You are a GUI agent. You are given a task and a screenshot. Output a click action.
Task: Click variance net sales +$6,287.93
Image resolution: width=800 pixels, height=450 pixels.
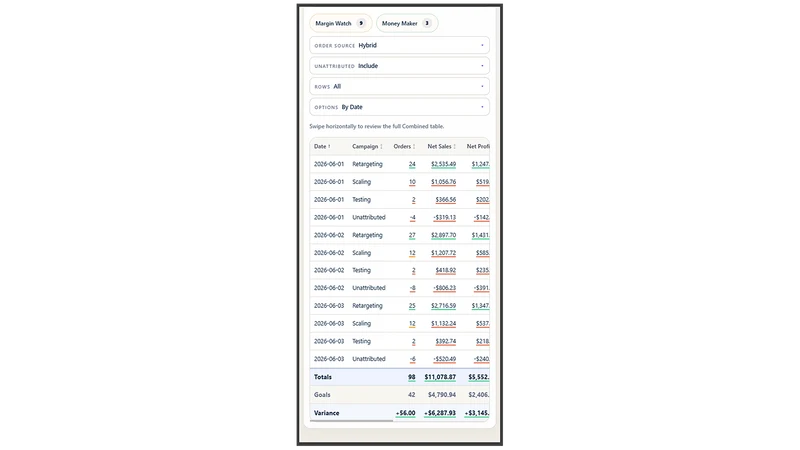tap(440, 413)
